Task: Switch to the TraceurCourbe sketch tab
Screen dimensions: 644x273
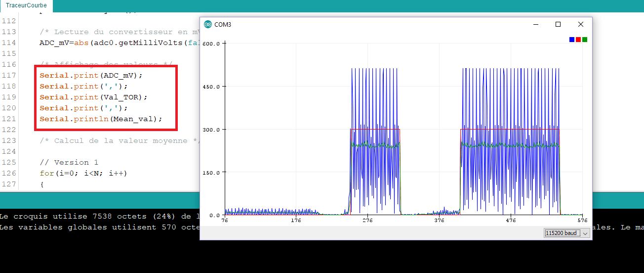Action: [26, 5]
